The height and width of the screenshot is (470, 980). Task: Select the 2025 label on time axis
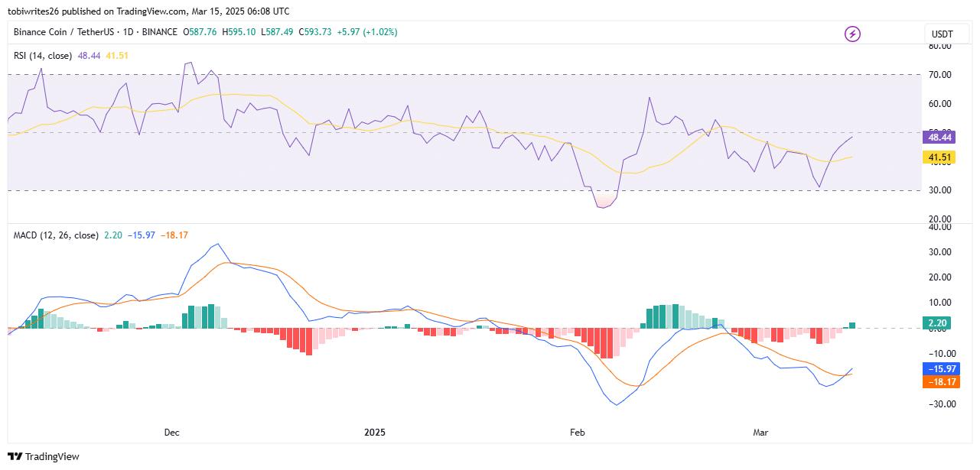(373, 432)
